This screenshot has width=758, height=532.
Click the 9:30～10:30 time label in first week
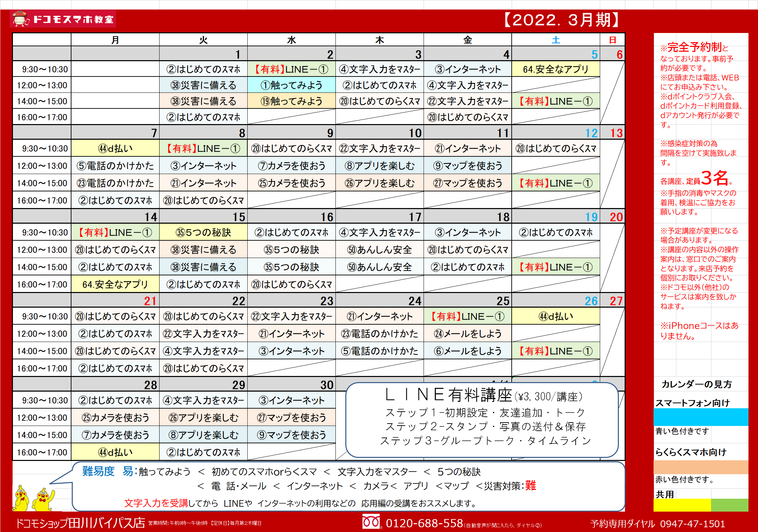[45, 69]
